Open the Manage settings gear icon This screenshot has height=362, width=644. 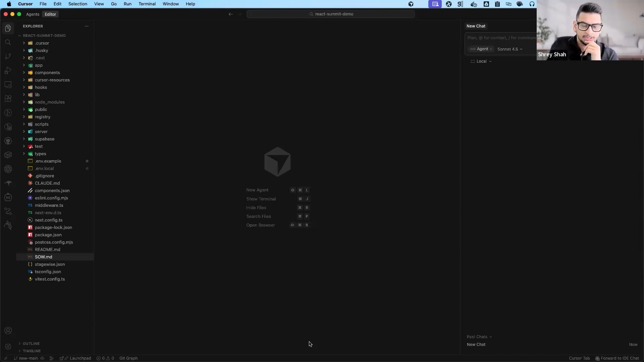click(x=8, y=347)
